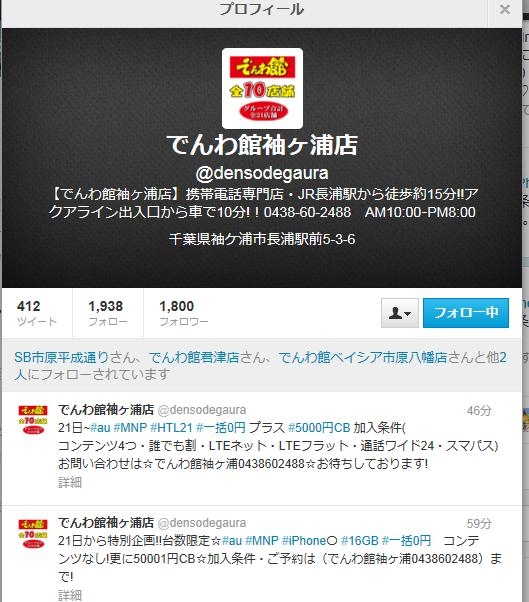Close the profile dialog with the X
Image resolution: width=529 pixels, height=602 pixels.
(x=504, y=9)
